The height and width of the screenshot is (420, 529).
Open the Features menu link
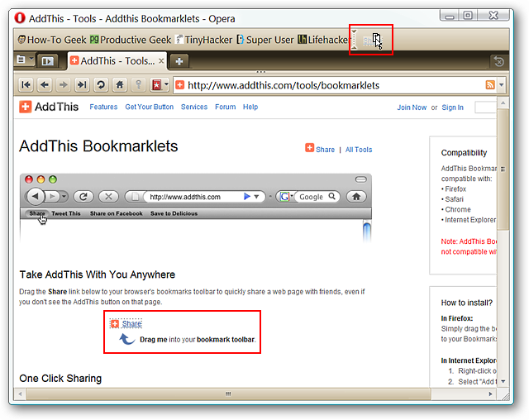103,107
